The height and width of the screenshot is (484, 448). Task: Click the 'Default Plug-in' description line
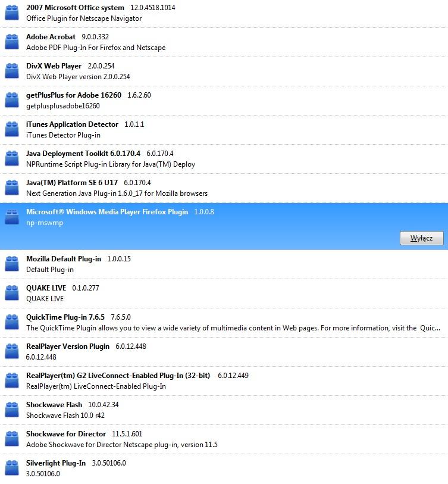tap(50, 270)
